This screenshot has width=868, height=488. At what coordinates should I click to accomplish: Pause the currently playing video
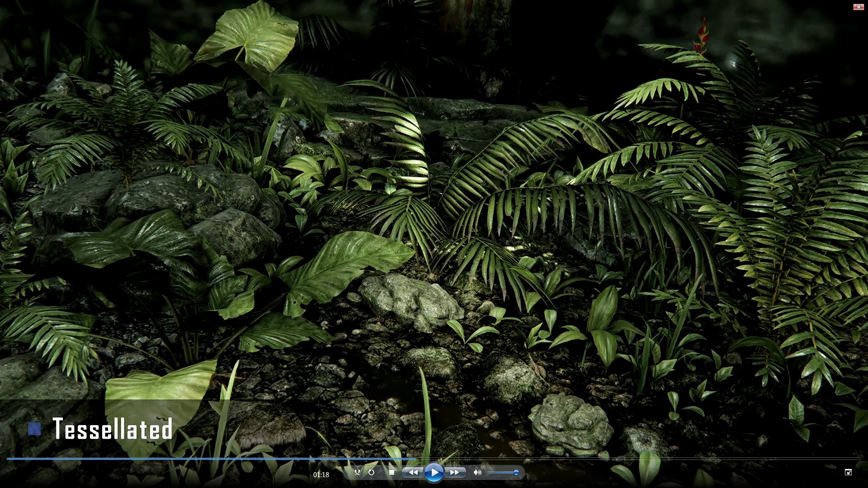click(434, 472)
